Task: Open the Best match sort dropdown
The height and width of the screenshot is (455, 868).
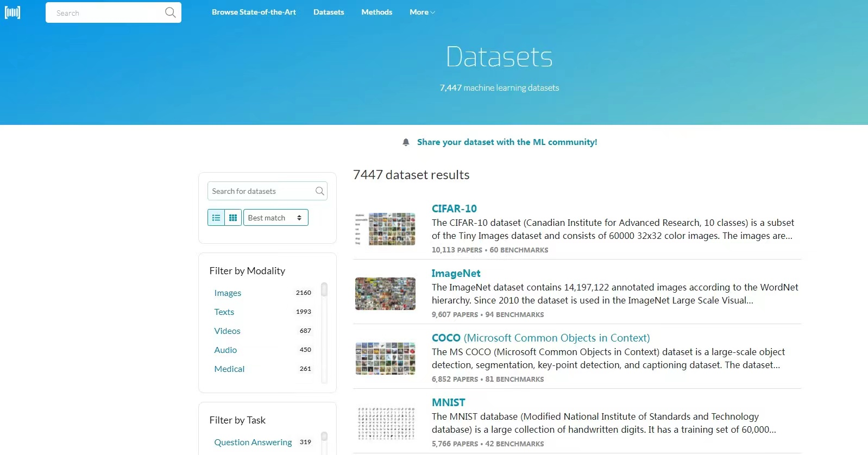Action: pos(276,218)
